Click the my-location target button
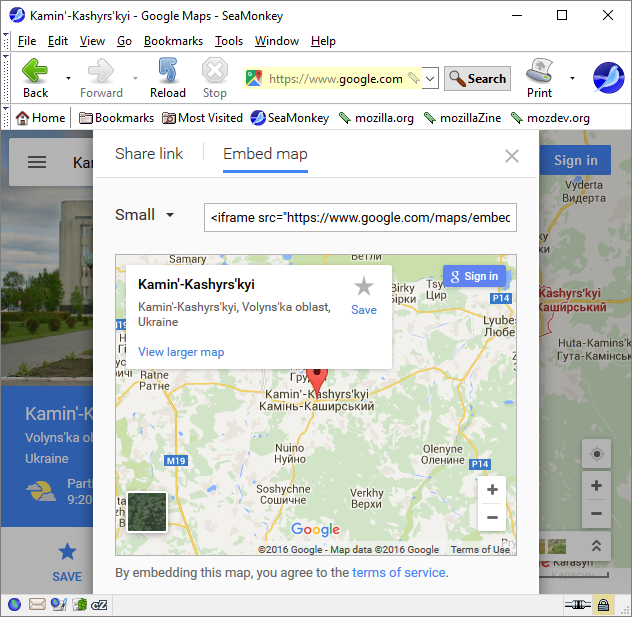 597,454
